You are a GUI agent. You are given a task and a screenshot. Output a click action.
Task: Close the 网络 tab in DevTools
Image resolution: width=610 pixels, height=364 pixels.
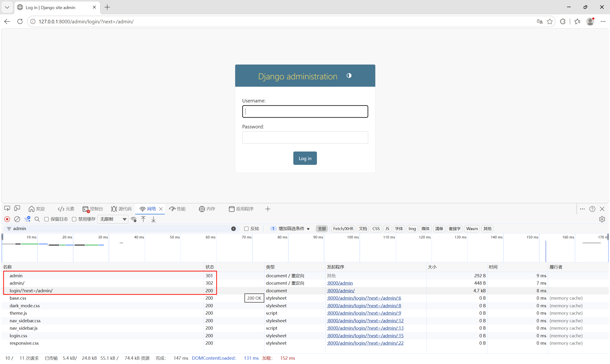(161, 209)
